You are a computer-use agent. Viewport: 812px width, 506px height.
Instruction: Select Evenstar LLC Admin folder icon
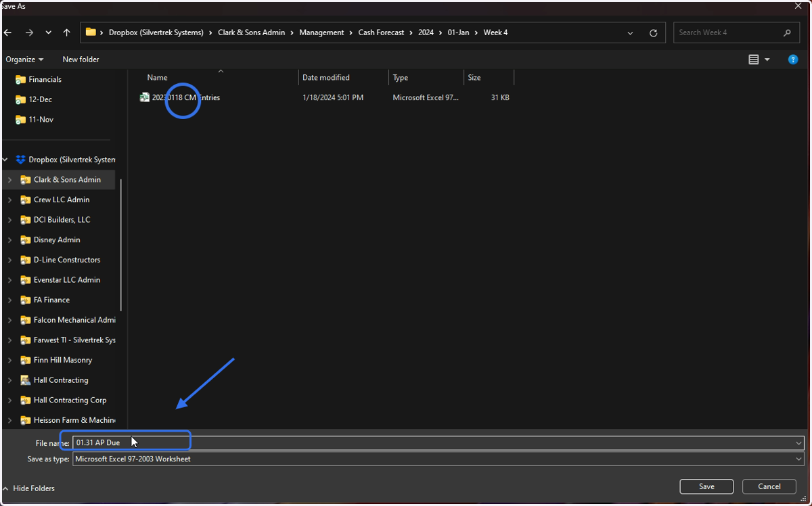click(26, 280)
